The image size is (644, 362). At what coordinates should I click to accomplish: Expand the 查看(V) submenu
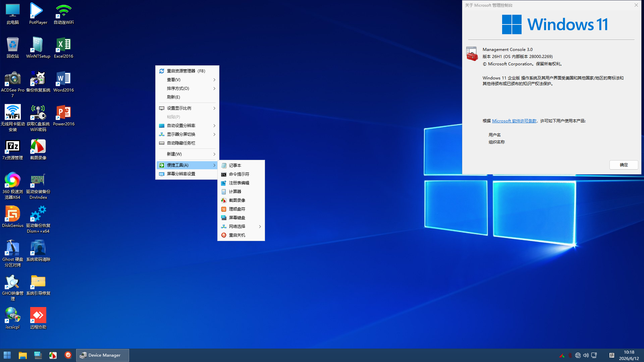pos(187,80)
